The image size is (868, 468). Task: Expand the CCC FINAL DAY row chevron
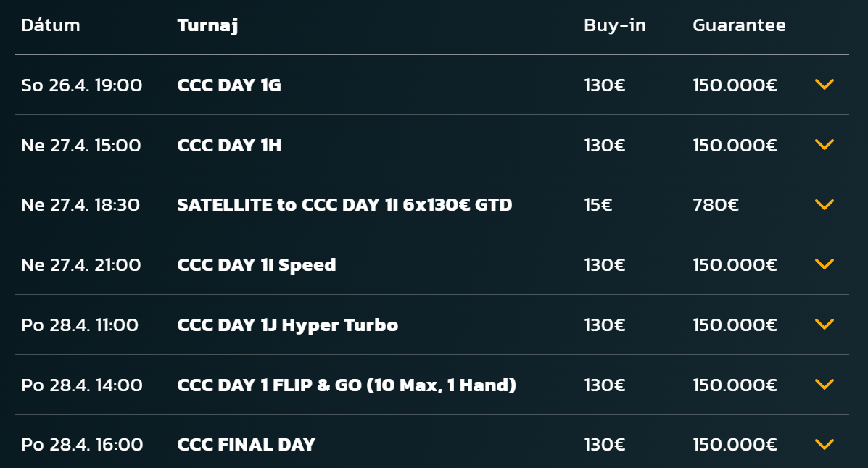(x=824, y=444)
